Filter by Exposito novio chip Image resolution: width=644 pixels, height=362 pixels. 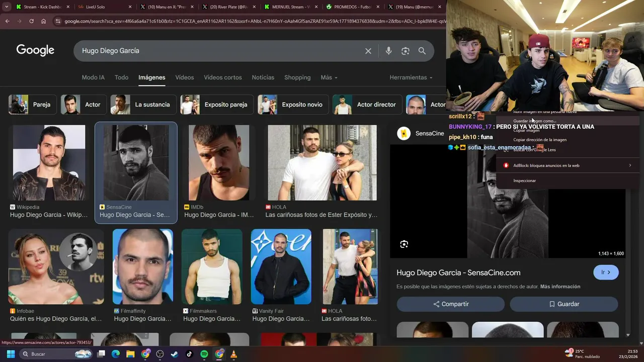click(293, 105)
